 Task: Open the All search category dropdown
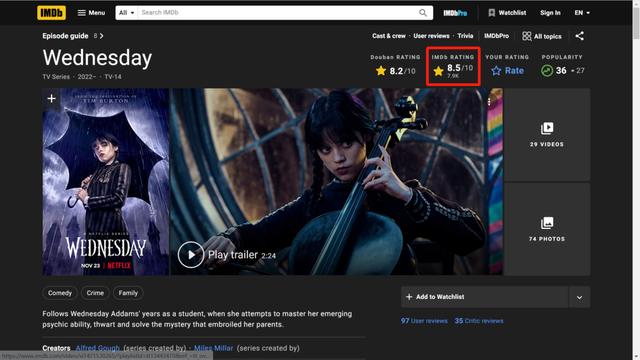point(127,13)
